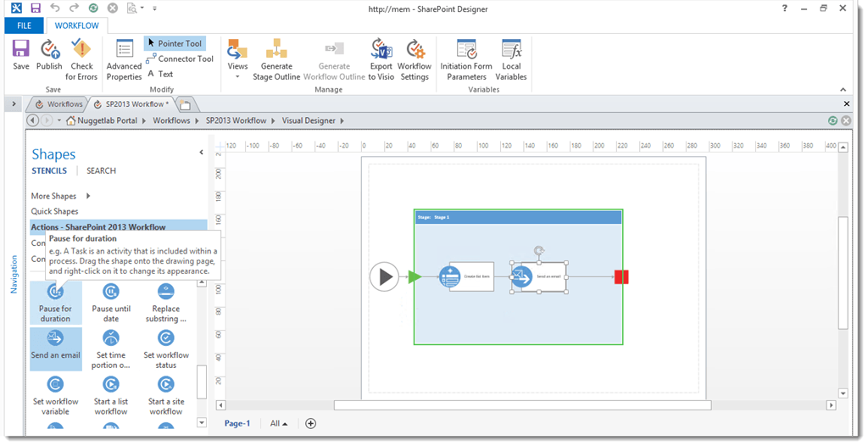Click Quick Shapes
Screen dimensions: 868x446
click(x=54, y=211)
